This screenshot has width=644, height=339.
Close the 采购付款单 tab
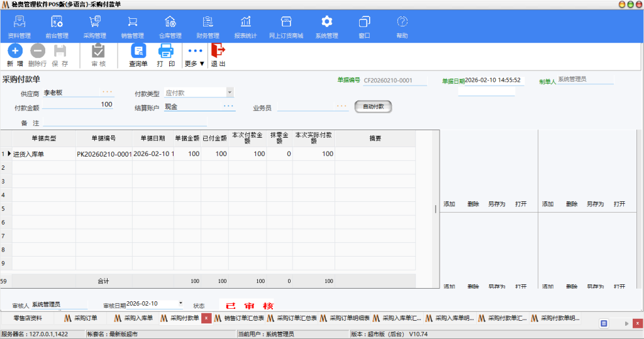(206, 318)
